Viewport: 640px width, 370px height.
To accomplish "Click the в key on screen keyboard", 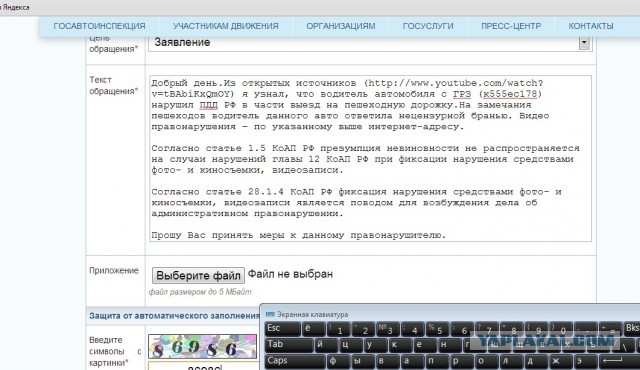I will point(388,361).
